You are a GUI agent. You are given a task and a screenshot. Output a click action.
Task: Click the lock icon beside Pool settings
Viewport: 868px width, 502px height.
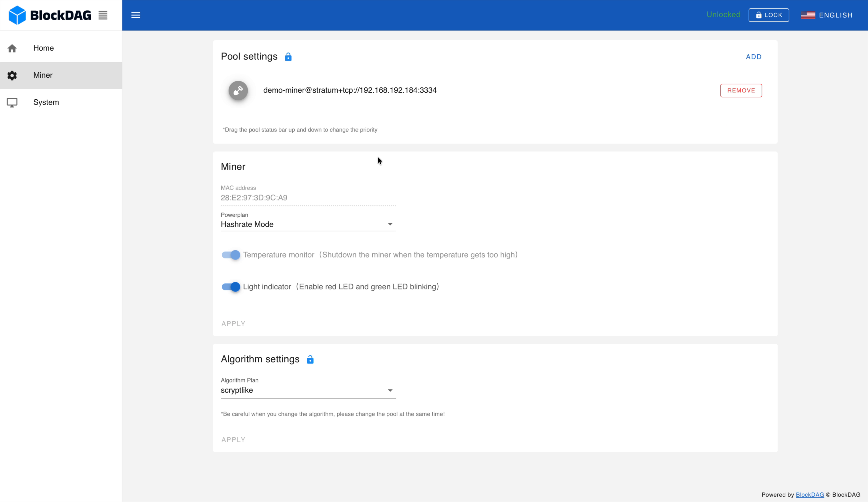(x=288, y=57)
